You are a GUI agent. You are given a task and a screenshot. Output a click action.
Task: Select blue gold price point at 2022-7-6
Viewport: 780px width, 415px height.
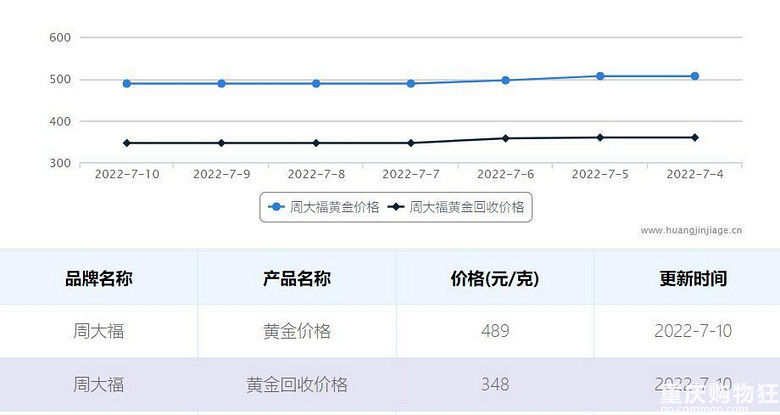[x=505, y=80]
